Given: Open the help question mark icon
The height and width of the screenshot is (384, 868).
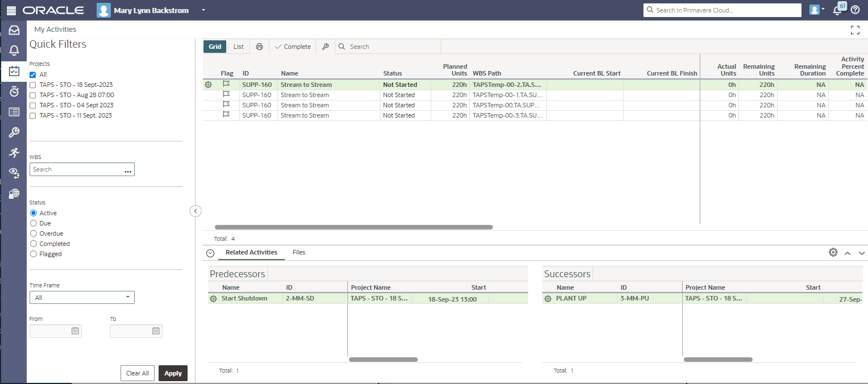Looking at the screenshot, I should 855,10.
